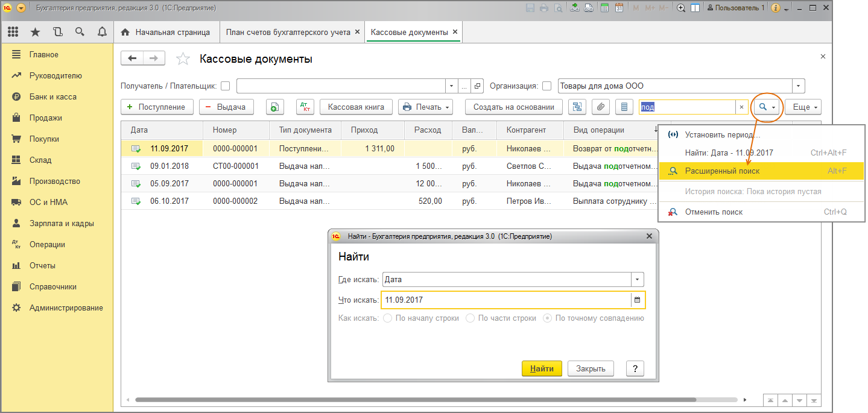
Task: Enable the Получатель / Плательщик filter checkbox
Action: (225, 86)
